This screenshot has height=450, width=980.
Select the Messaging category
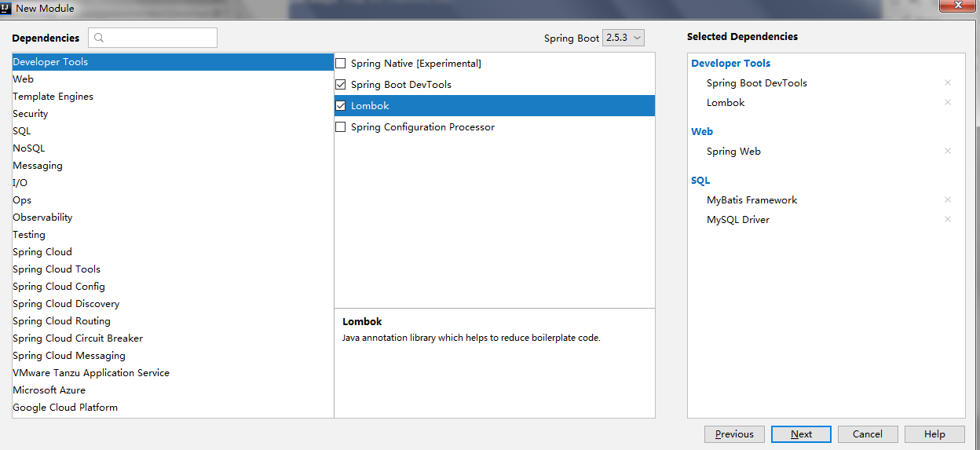tap(173, 166)
